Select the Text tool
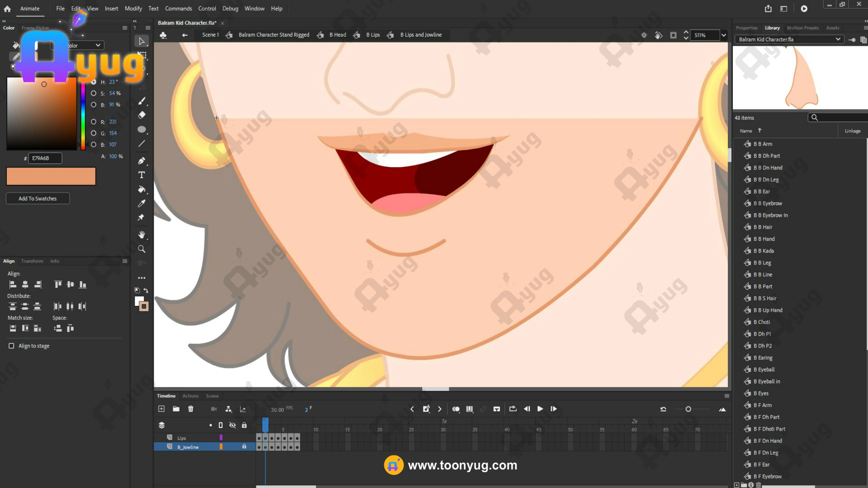 (142, 175)
